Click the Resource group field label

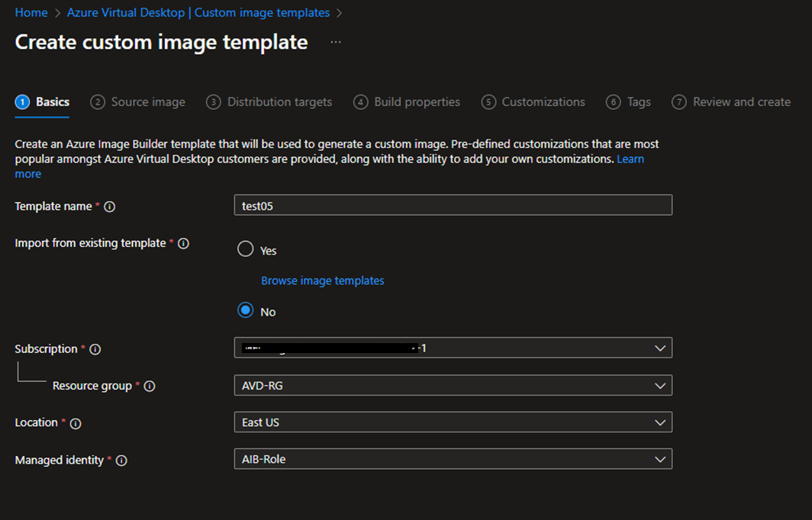92,386
